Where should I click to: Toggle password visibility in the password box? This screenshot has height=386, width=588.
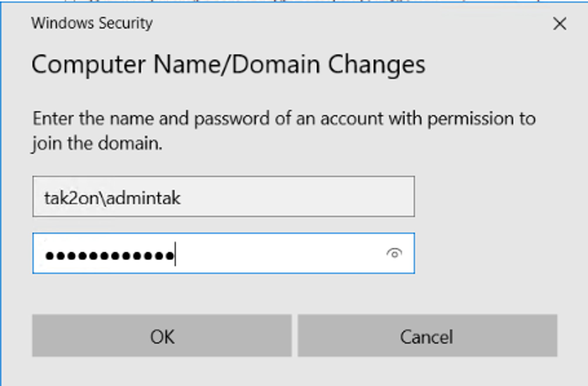point(394,253)
